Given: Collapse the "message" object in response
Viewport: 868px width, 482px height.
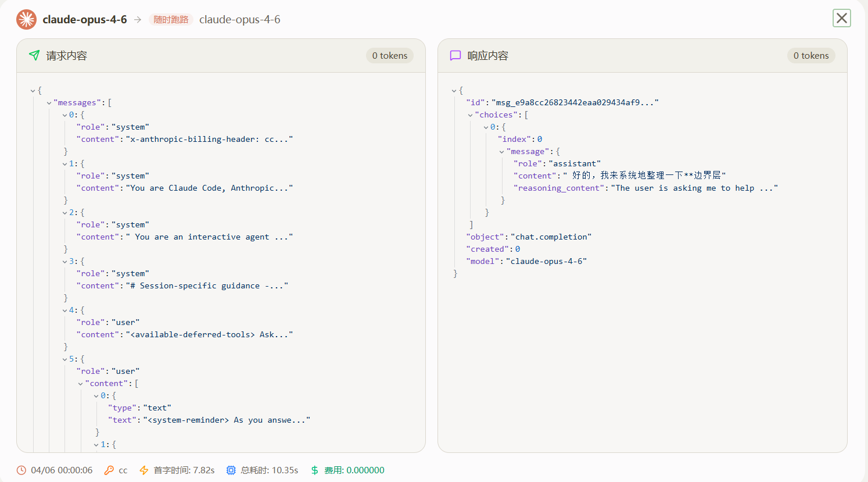Looking at the screenshot, I should [x=502, y=152].
